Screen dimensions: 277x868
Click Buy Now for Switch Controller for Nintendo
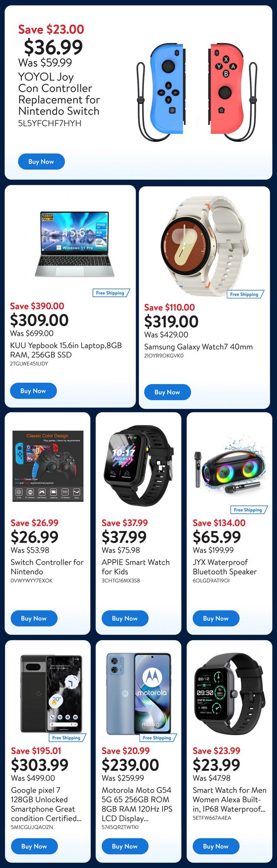34,618
